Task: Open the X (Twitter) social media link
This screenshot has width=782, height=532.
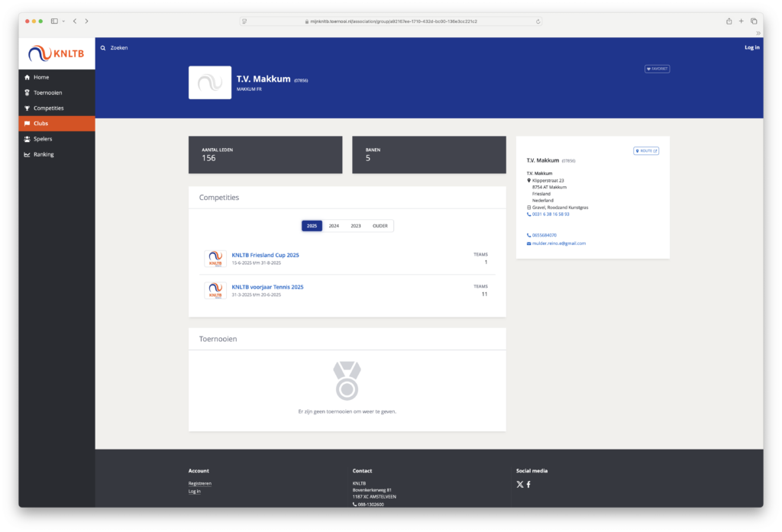Action: click(x=520, y=485)
